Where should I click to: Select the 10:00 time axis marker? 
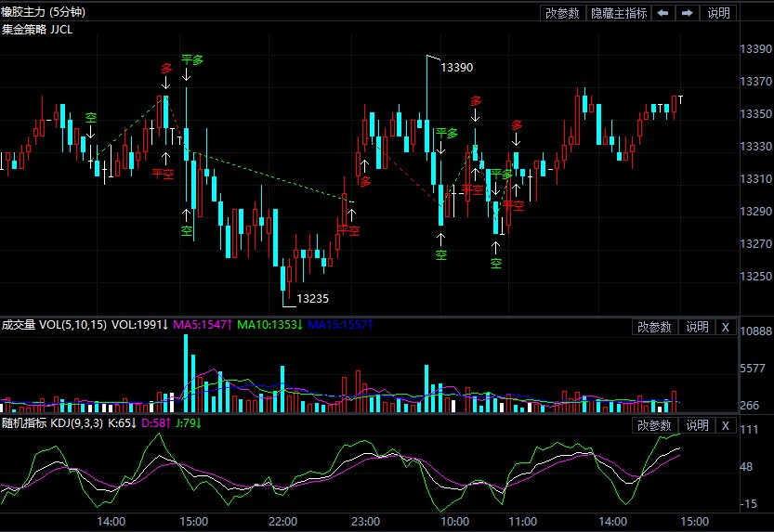point(454,522)
